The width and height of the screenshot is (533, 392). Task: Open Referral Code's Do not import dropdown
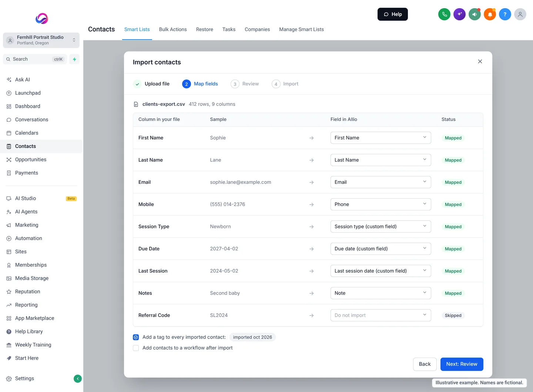click(381, 315)
